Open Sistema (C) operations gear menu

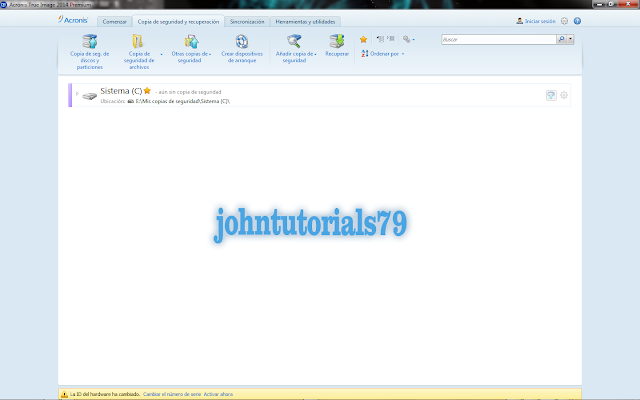tap(564, 95)
